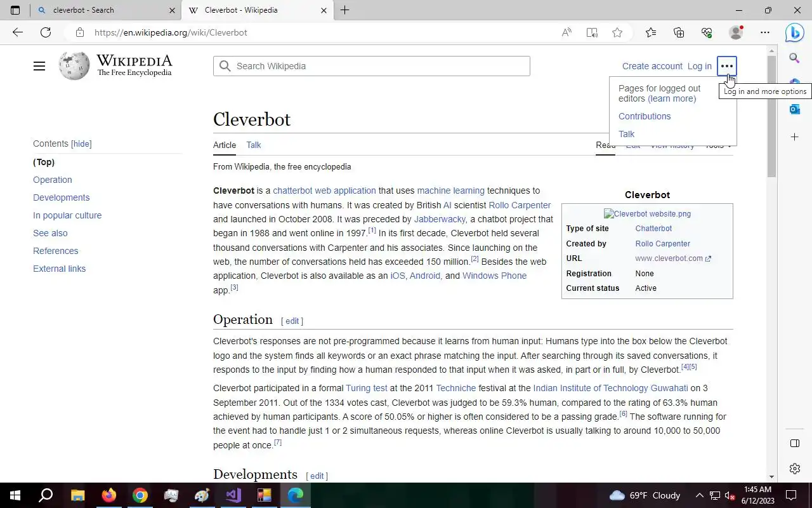Open the tab actions menu icon

pyautogui.click(x=15, y=10)
